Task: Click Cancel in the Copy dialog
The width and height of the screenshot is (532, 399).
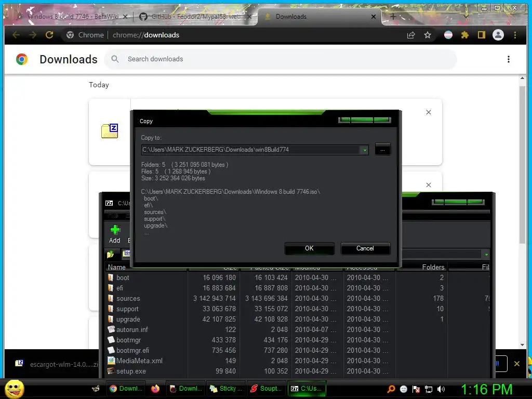Action: [x=365, y=248]
